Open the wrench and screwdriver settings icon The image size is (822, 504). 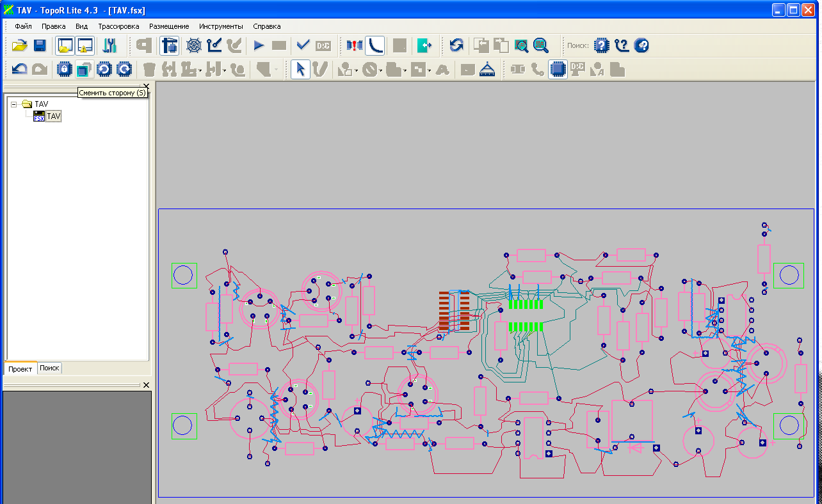click(x=109, y=45)
